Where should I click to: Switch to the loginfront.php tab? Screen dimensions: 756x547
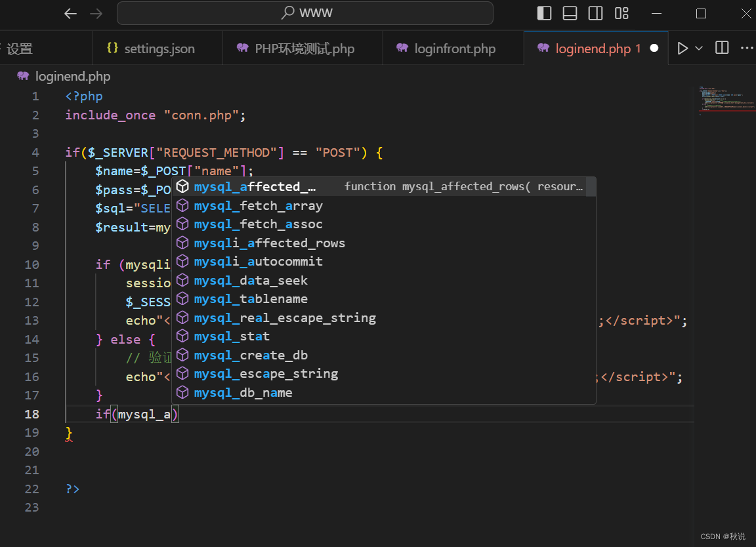(453, 48)
